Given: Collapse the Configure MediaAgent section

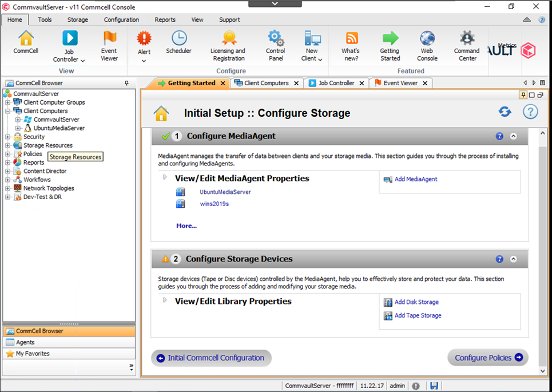Looking at the screenshot, I should [513, 136].
